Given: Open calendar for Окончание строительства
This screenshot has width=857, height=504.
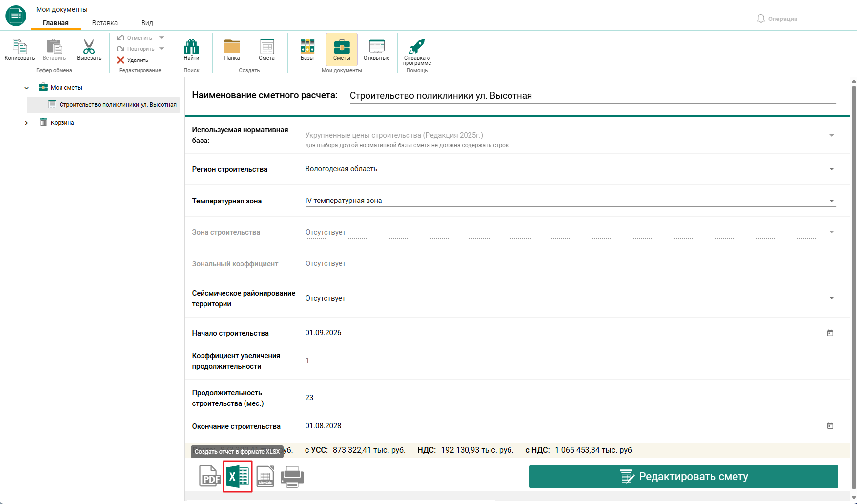Looking at the screenshot, I should 830,425.
